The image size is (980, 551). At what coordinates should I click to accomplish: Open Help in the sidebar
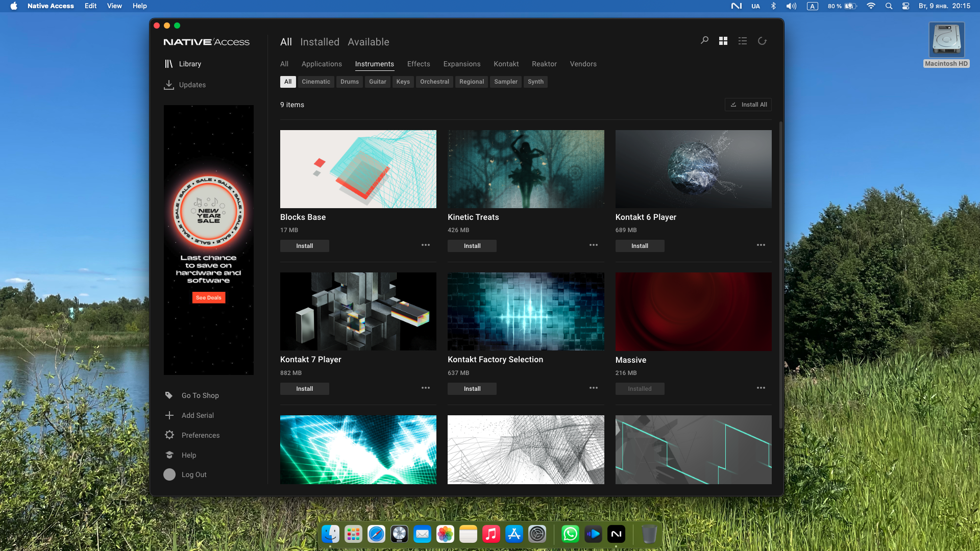(181, 455)
